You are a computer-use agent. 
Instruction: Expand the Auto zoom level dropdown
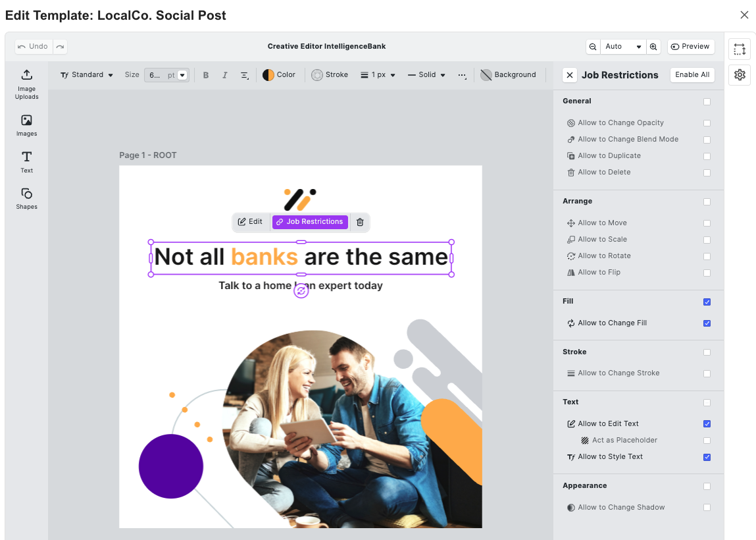623,47
